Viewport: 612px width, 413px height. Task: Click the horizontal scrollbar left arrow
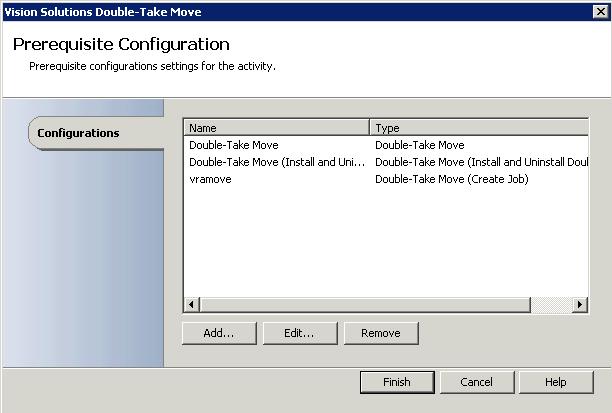coord(192,304)
